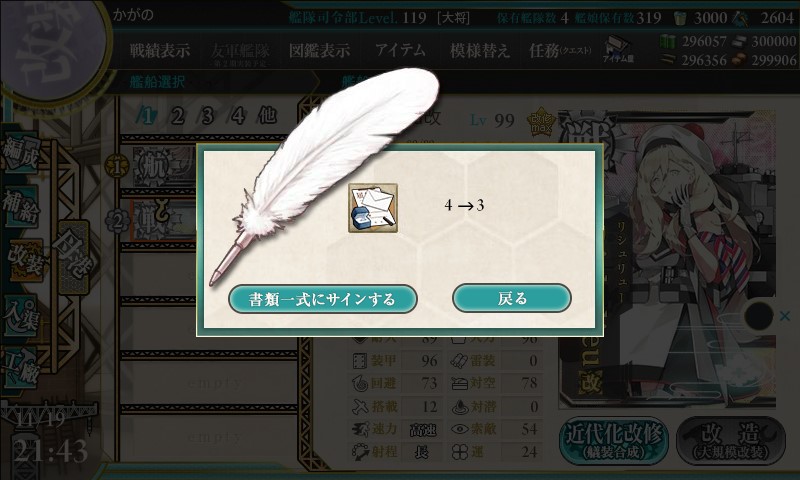
Task: Open the 模様替え menu item
Action: [480, 50]
